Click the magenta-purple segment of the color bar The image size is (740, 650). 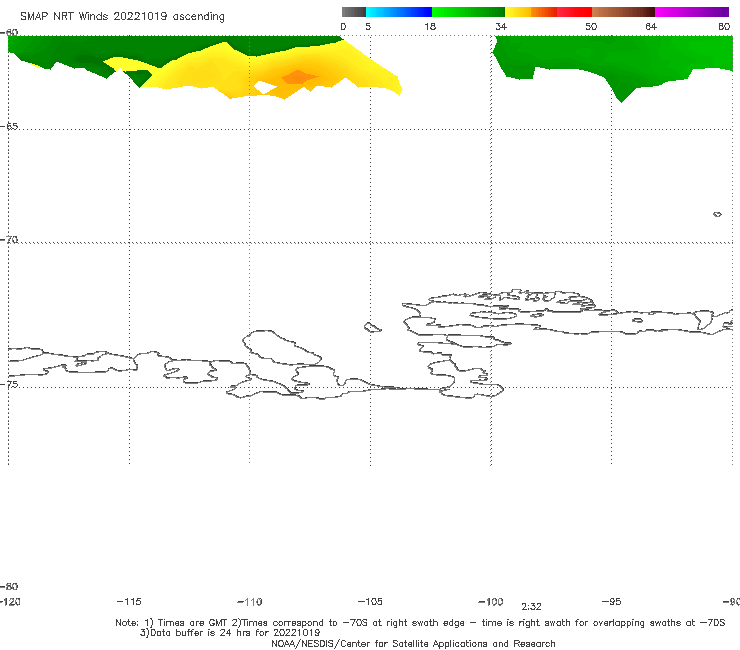(692, 12)
